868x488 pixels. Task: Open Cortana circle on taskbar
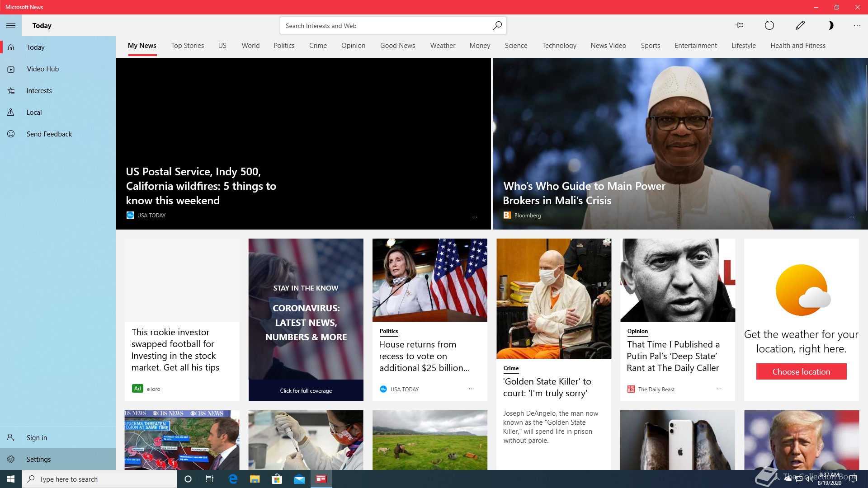click(x=188, y=479)
